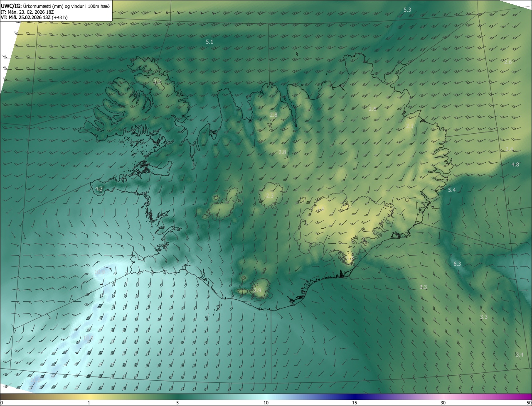Click the 4.8 value label
532x406 pixels.
pyautogui.click(x=515, y=165)
